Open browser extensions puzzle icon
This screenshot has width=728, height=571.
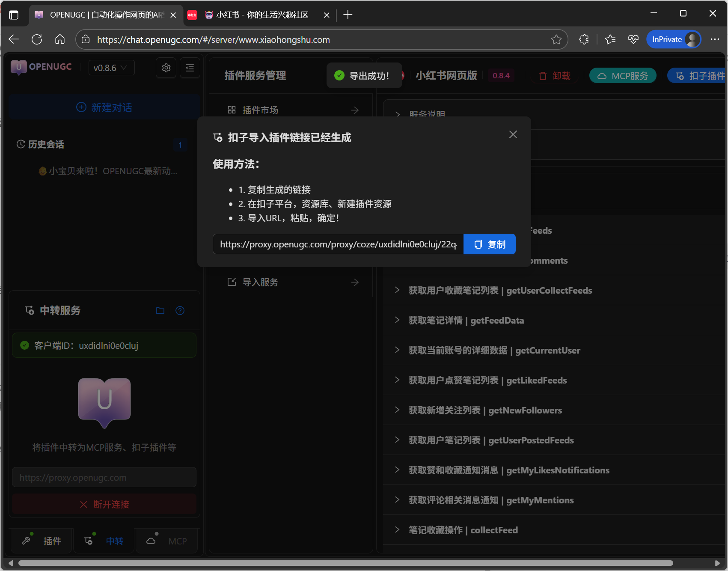[x=584, y=39]
